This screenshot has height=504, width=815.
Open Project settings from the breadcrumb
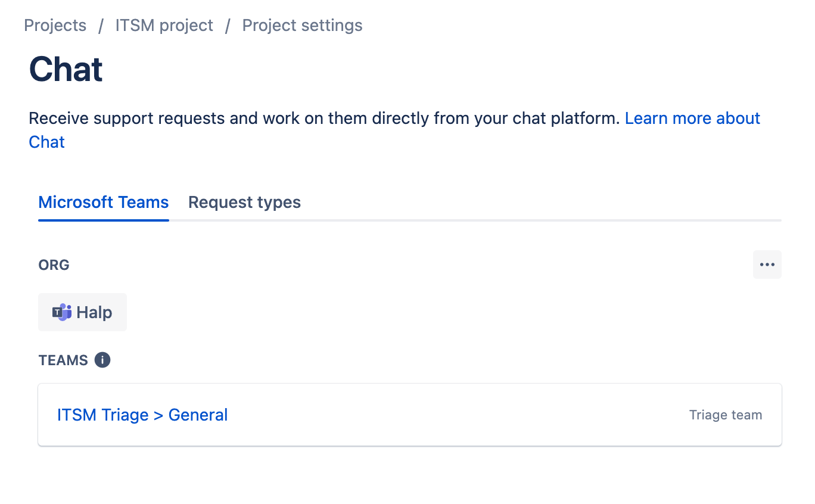(x=302, y=25)
